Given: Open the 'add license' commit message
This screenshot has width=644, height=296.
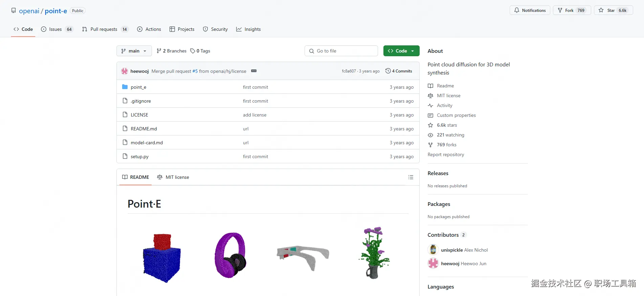Looking at the screenshot, I should coord(254,115).
